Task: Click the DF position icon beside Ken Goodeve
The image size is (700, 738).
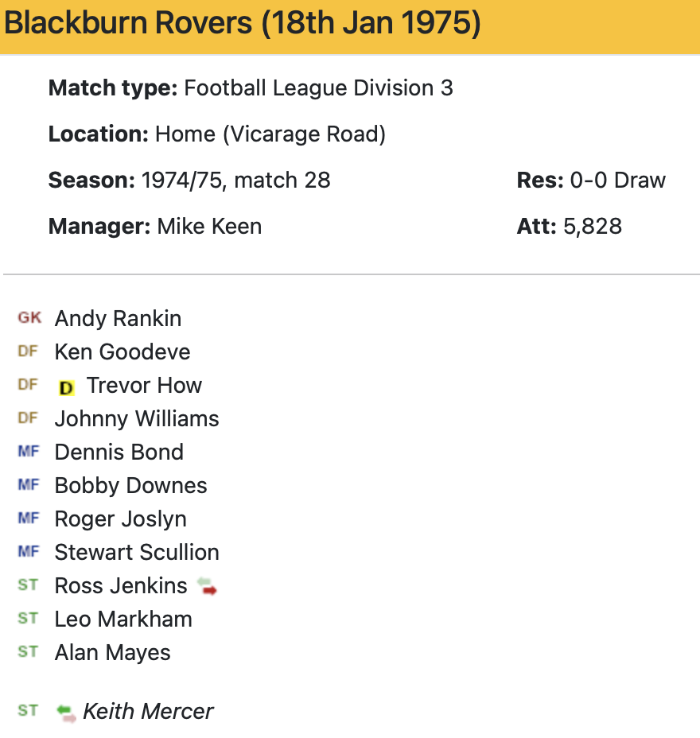Action: (x=28, y=352)
